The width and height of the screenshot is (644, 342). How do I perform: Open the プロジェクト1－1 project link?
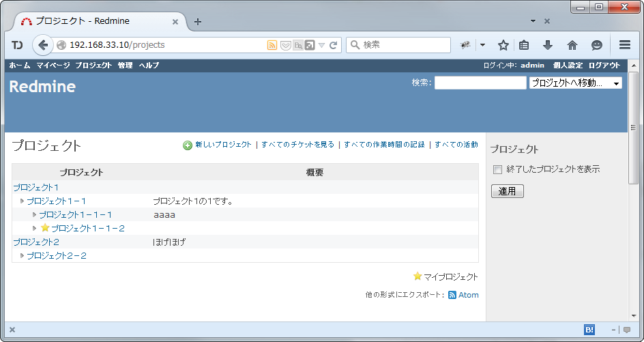click(x=56, y=201)
